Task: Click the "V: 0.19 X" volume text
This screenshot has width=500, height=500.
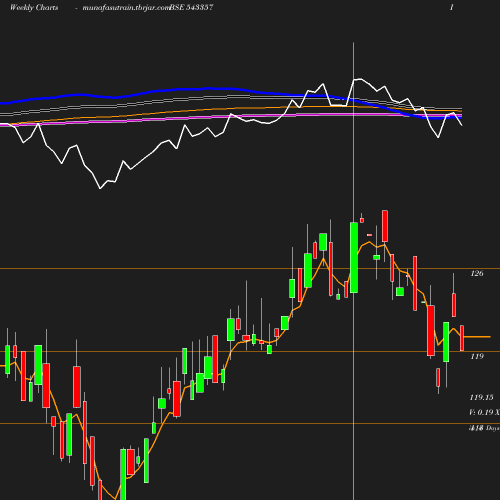Action: click(484, 412)
